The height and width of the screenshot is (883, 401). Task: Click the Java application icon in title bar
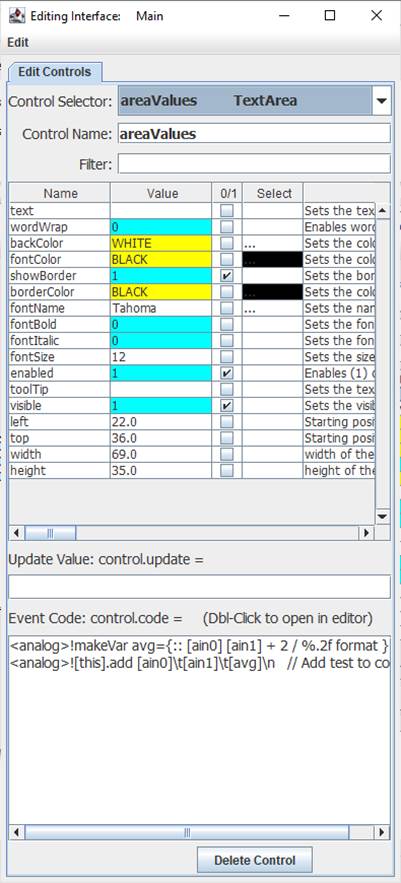pos(16,16)
